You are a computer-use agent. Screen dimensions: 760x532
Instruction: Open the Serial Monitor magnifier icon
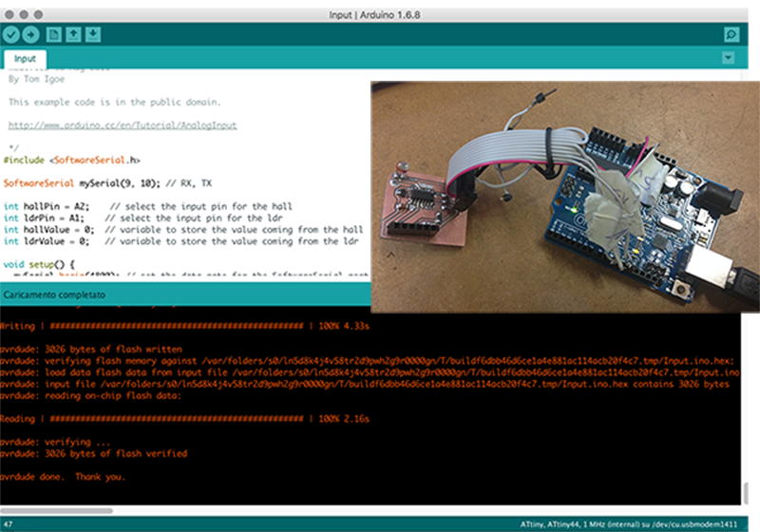point(731,34)
